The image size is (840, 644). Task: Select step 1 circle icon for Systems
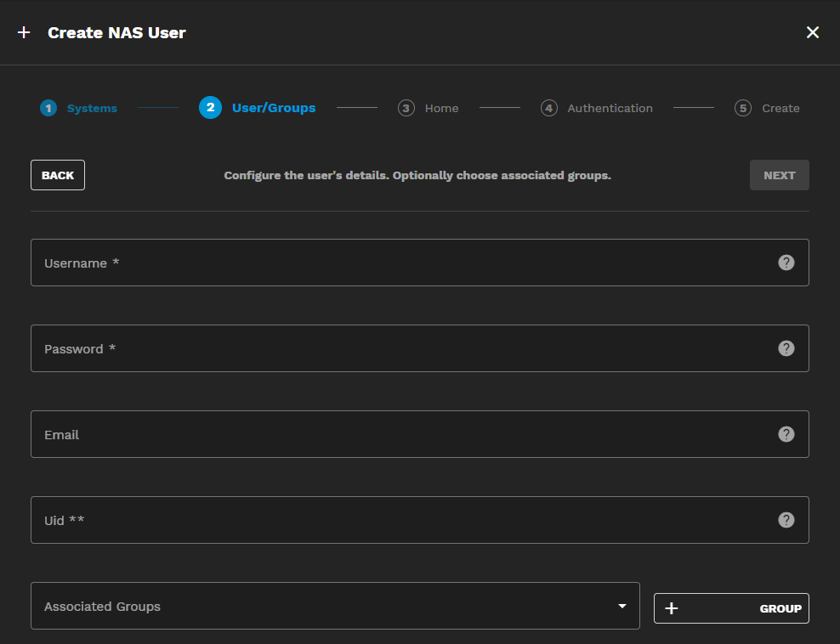pos(48,108)
